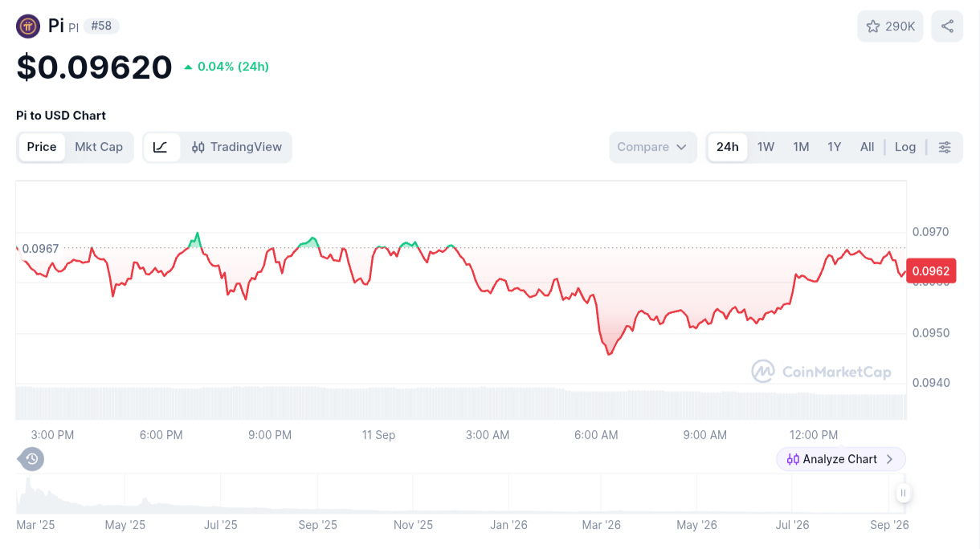
Task: Open Analyze Chart
Action: point(840,459)
